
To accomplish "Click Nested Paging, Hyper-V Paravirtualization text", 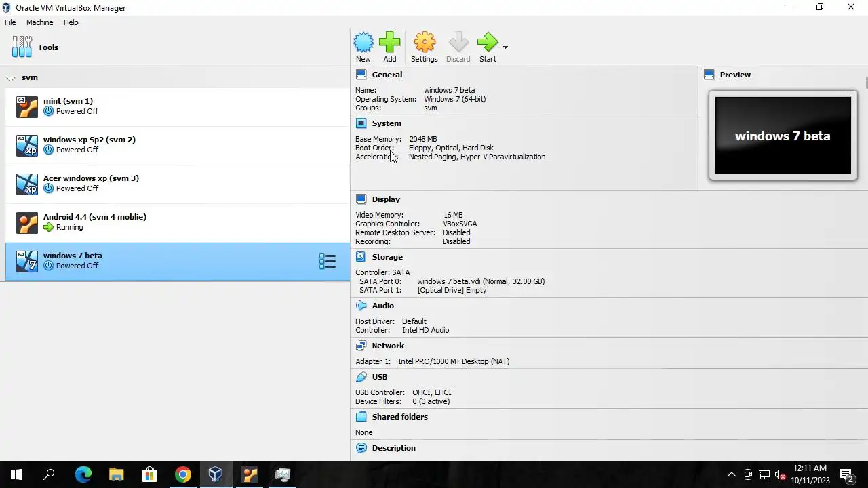I will tap(477, 157).
